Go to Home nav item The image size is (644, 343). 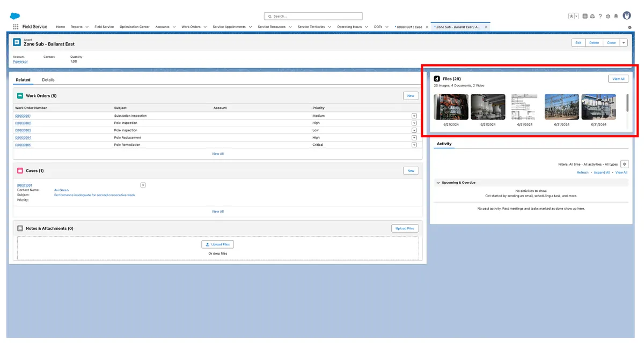[x=61, y=27]
